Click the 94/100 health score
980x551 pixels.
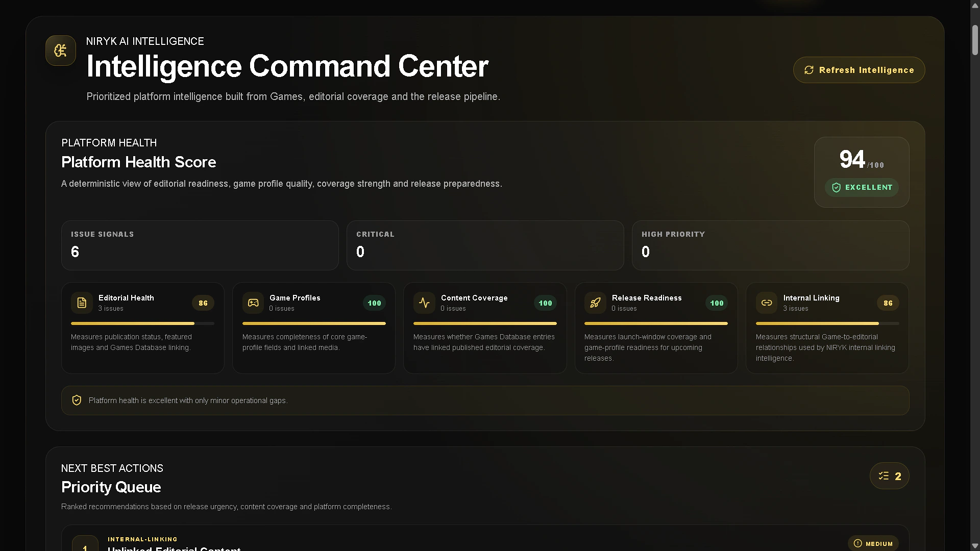coord(862,160)
